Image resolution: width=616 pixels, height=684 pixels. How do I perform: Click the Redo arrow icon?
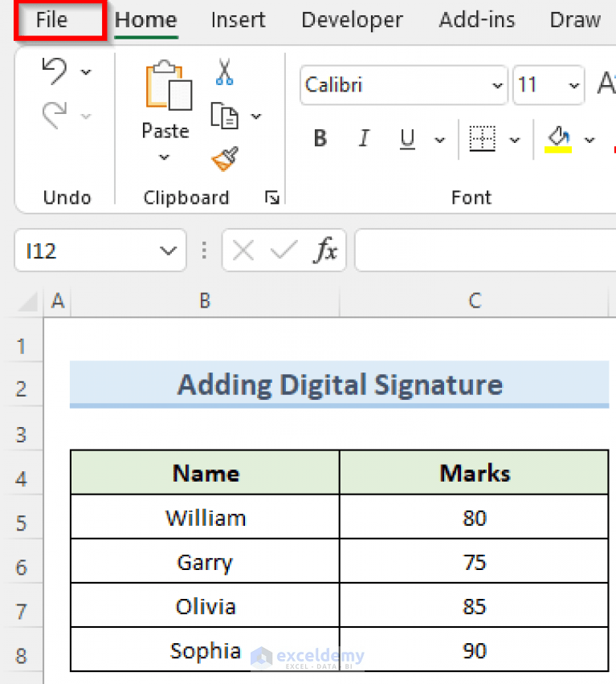coord(55,115)
